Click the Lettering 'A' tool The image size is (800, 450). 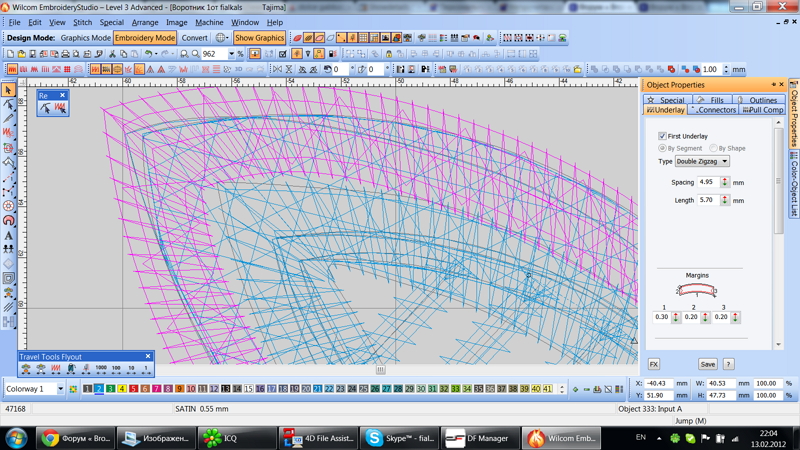pos(9,236)
